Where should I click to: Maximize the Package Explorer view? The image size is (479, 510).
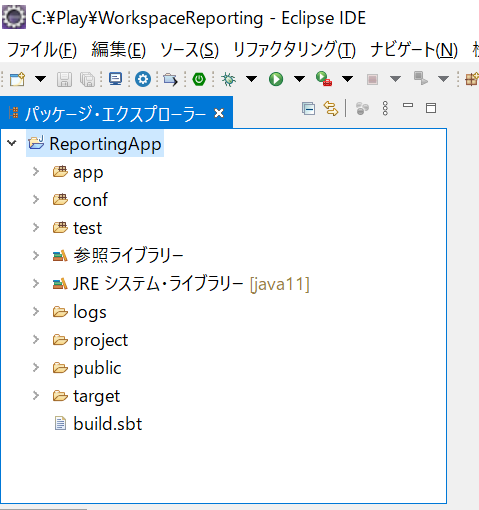[431, 108]
